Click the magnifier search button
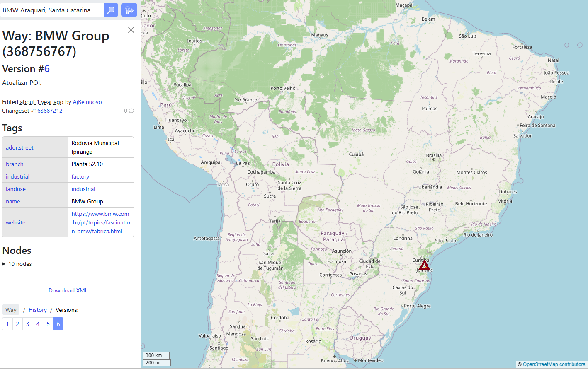The height and width of the screenshot is (391, 588). tap(111, 10)
